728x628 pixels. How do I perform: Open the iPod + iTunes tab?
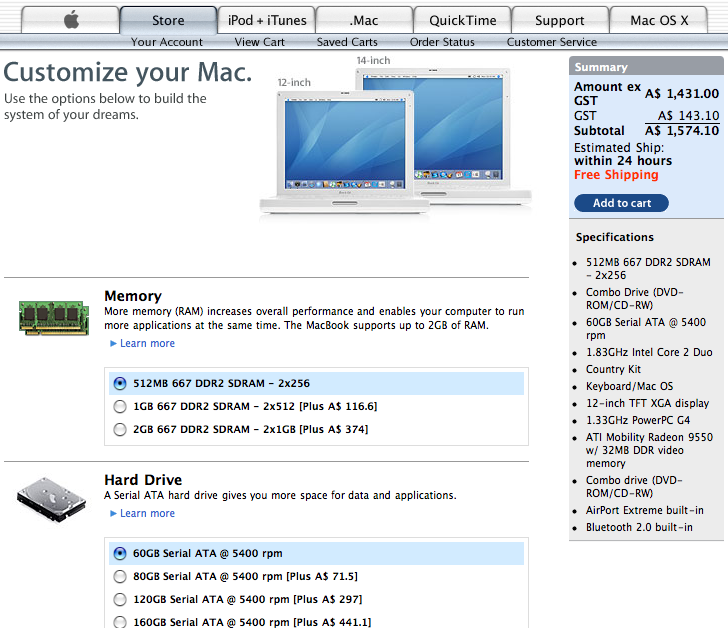(x=266, y=20)
